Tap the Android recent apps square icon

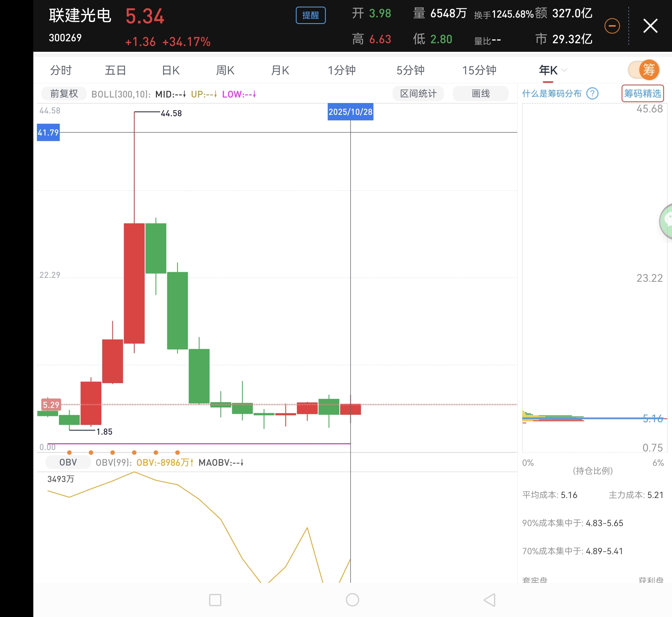[x=215, y=600]
